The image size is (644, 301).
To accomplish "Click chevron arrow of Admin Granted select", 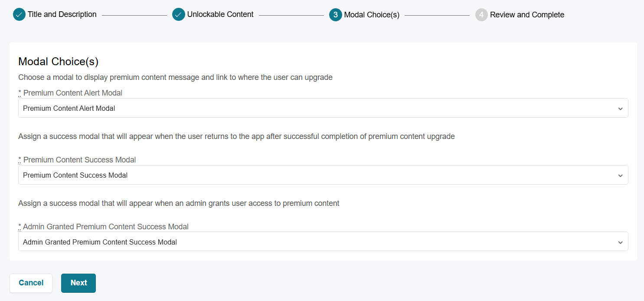I will [x=620, y=242].
